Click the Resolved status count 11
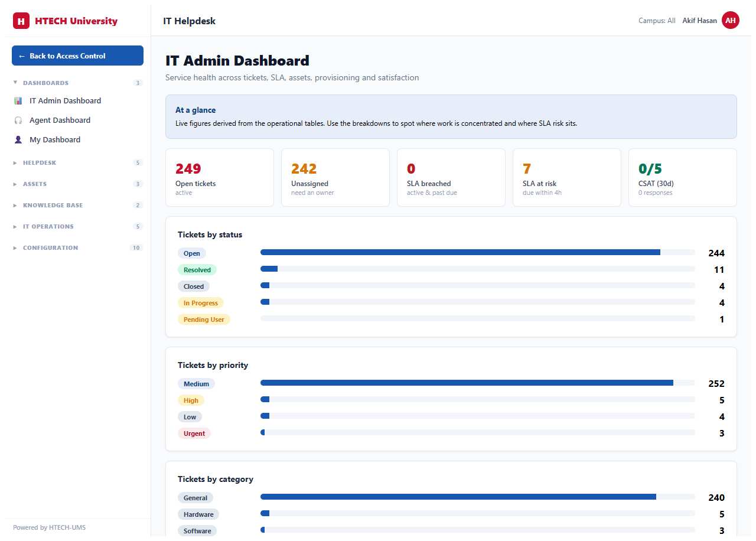The height and width of the screenshot is (541, 756). (x=719, y=270)
